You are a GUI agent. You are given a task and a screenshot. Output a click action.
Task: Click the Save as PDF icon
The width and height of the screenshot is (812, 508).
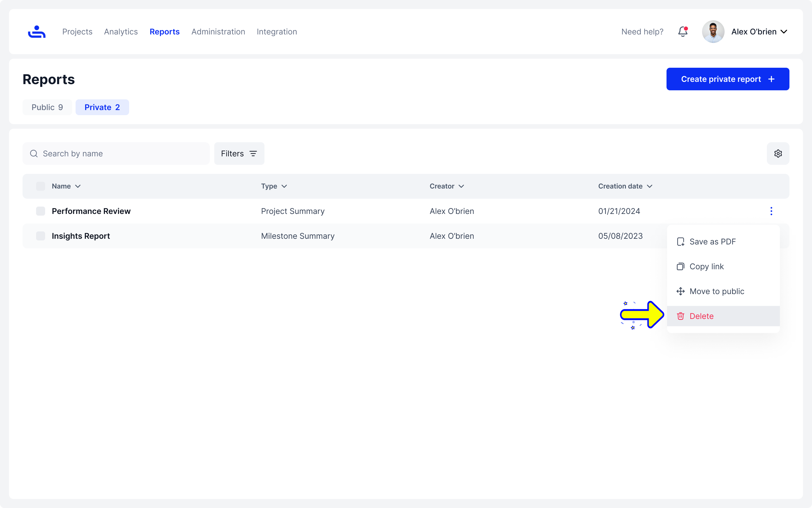(680, 242)
